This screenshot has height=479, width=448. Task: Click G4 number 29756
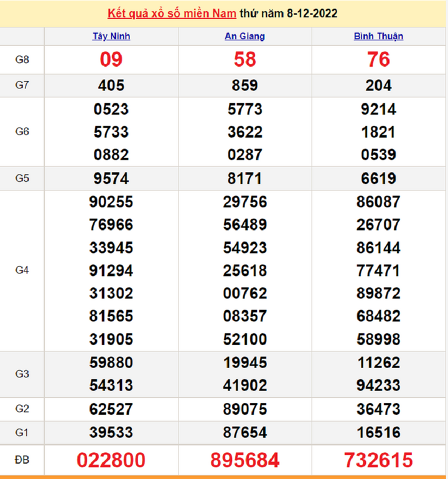tap(245, 202)
